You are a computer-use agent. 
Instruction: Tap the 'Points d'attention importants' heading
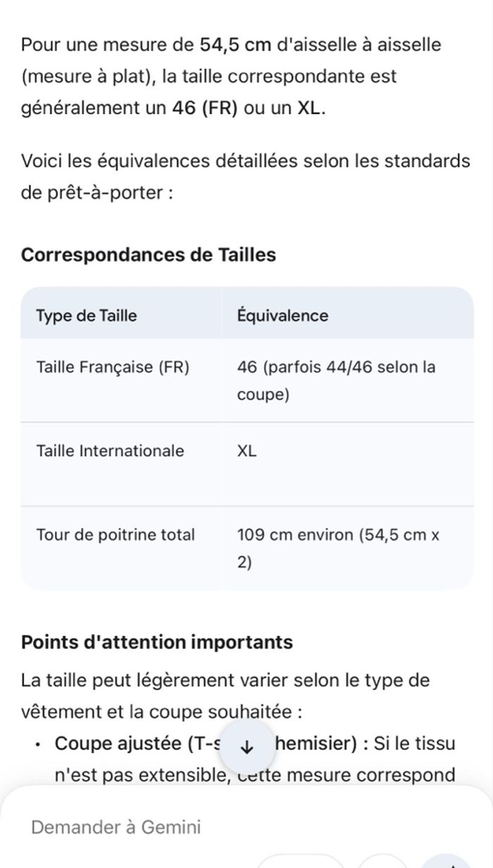(157, 642)
